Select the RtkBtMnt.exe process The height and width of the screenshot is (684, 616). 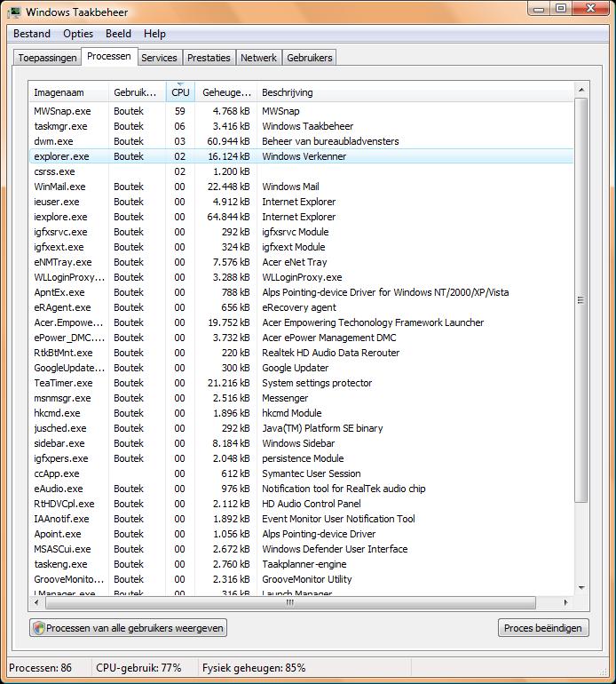click(301, 353)
